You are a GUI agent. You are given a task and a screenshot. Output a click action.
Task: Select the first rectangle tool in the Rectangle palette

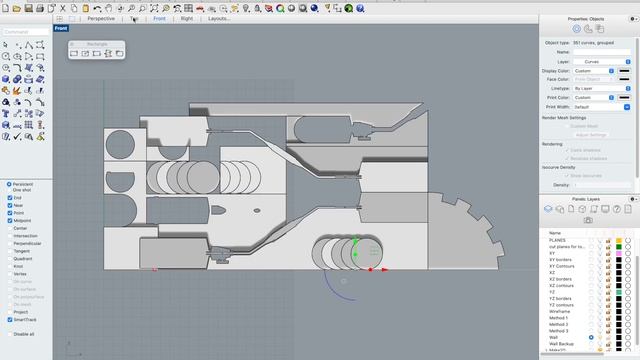[74, 53]
